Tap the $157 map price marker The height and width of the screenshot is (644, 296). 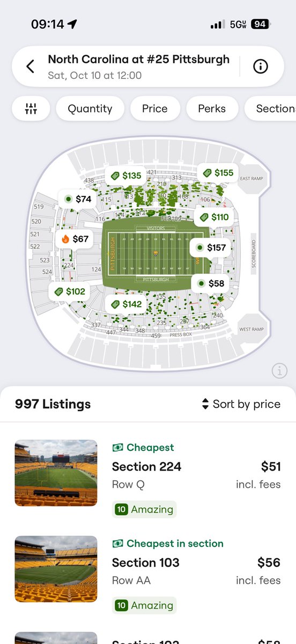coord(210,247)
